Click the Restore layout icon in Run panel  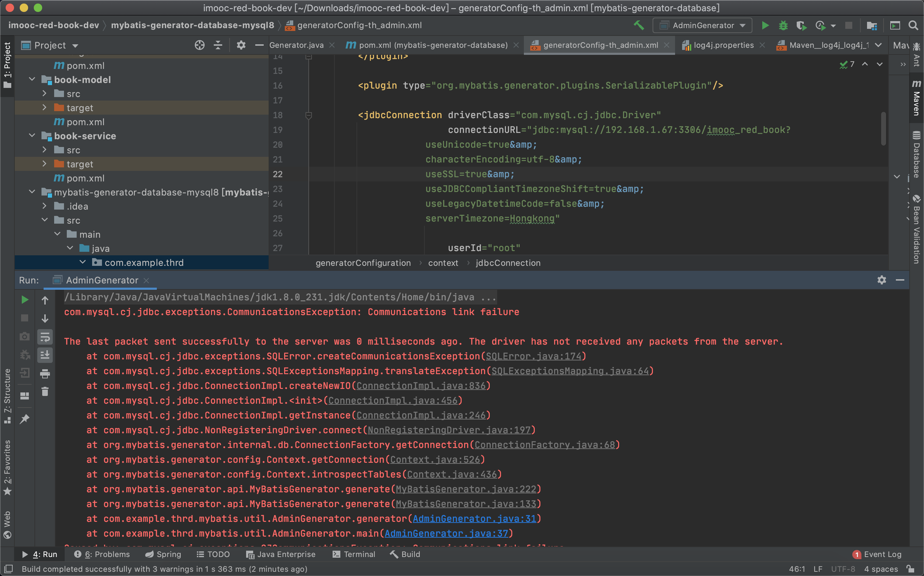coord(25,396)
